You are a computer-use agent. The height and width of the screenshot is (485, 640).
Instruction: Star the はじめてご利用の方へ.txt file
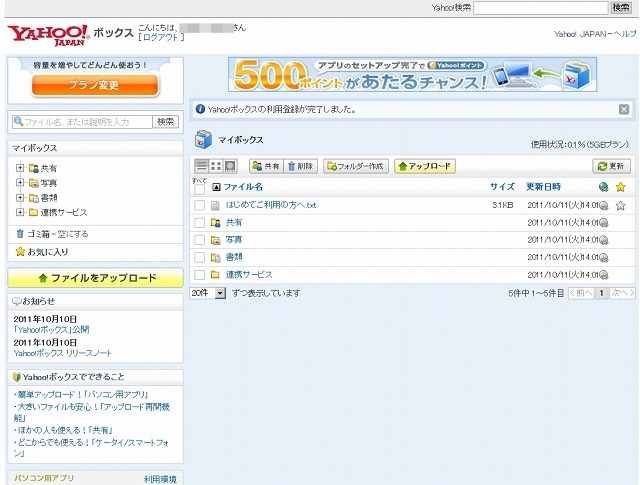620,205
